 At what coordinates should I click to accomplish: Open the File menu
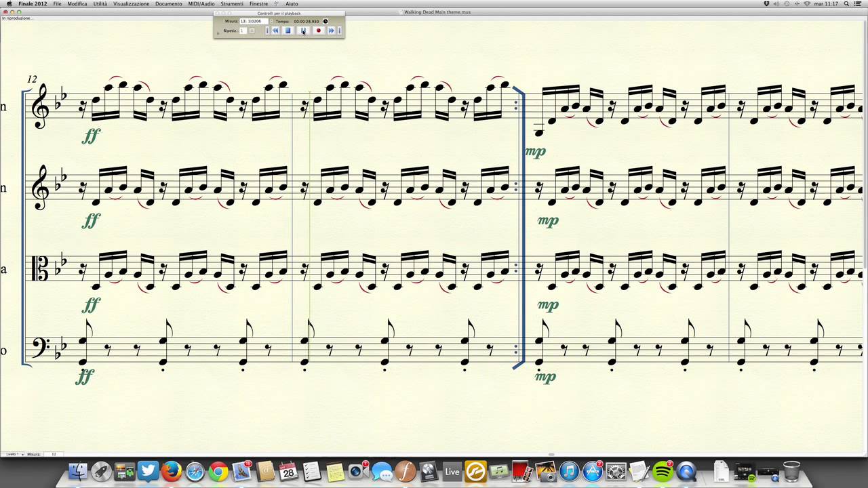58,4
